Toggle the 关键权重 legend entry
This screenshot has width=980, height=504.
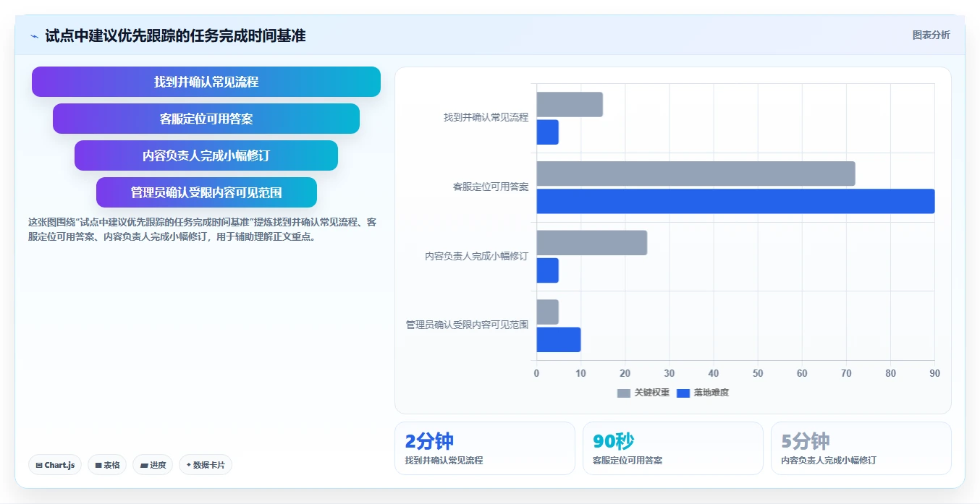643,393
